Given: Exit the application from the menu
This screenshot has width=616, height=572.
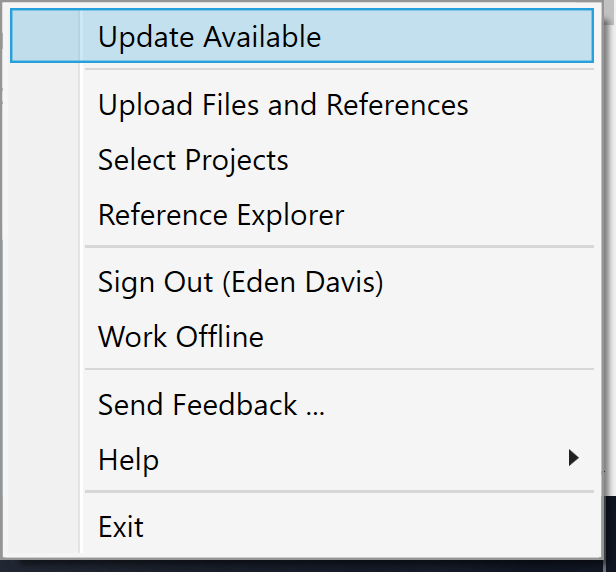Looking at the screenshot, I should click(x=302, y=526).
